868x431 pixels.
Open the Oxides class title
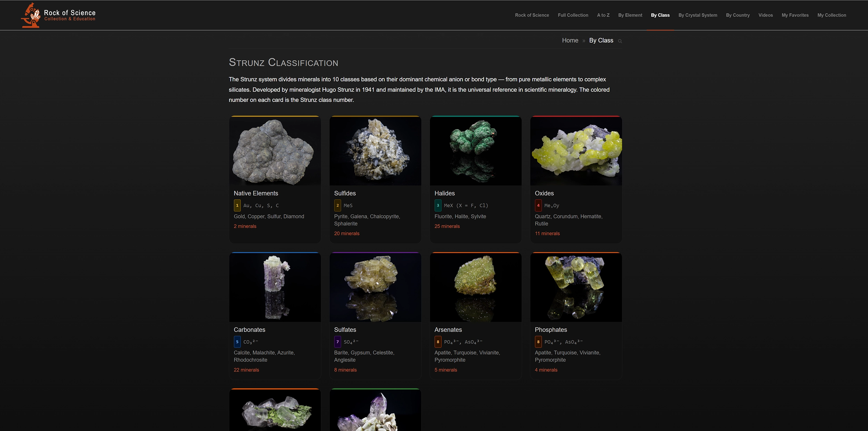coord(544,193)
